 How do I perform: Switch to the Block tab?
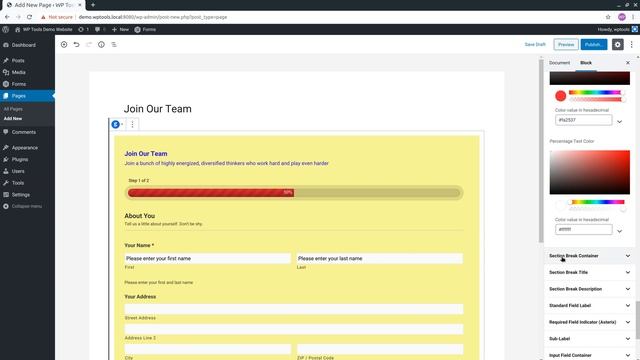click(586, 63)
